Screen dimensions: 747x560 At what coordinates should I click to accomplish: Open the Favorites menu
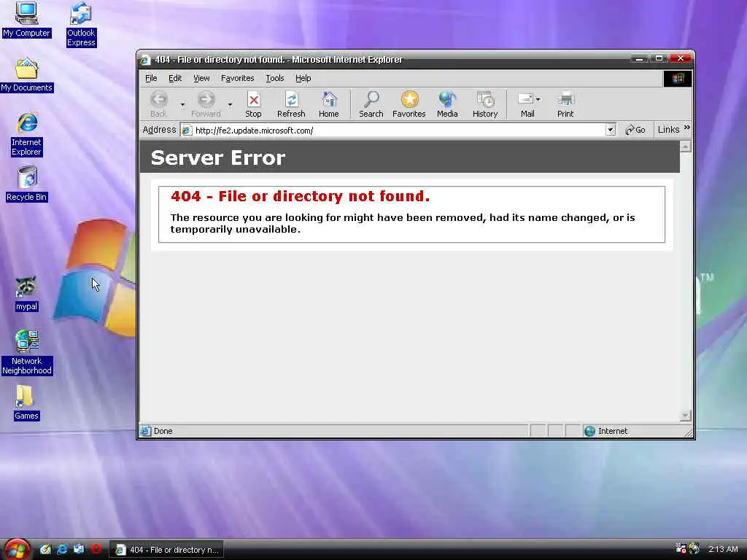(237, 78)
